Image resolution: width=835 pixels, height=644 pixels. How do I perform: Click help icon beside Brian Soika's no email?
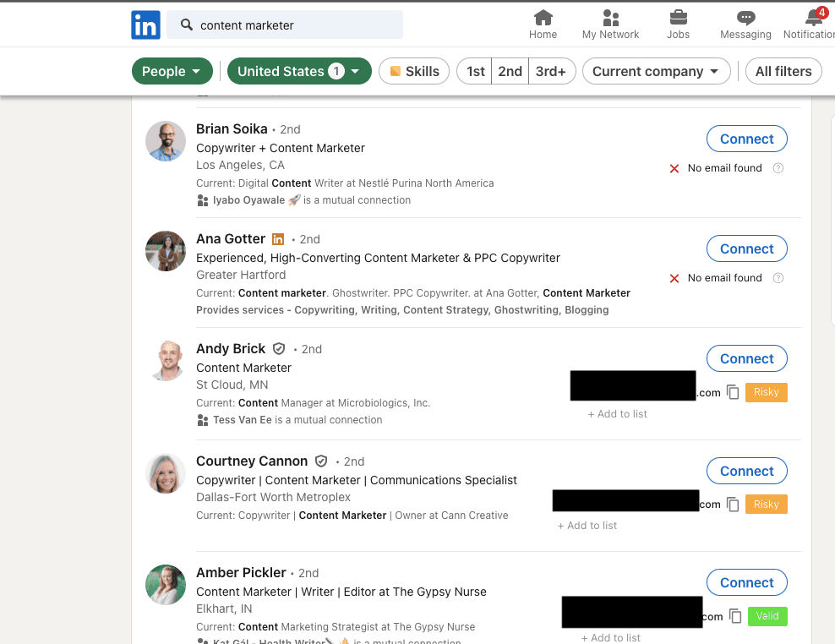778,168
